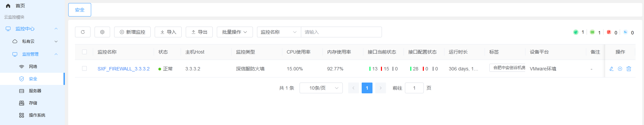Click the 3.3.3.2 host cell
Image resolution: width=644 pixels, height=125 pixels.
tap(193, 69)
